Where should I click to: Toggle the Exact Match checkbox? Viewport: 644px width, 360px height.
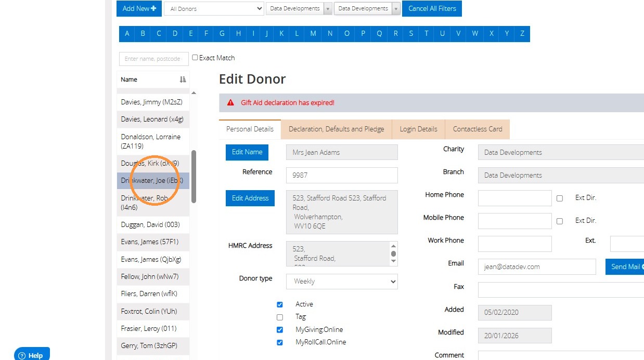coord(195,58)
